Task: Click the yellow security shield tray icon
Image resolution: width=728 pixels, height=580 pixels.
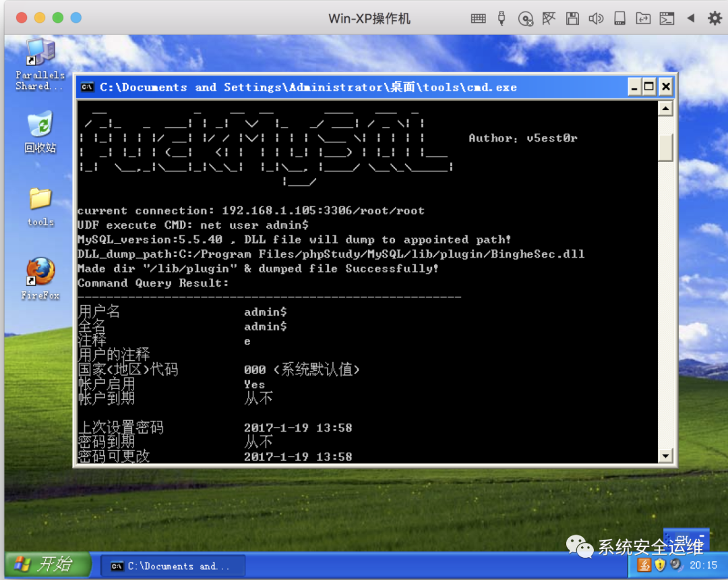Action: point(660,565)
